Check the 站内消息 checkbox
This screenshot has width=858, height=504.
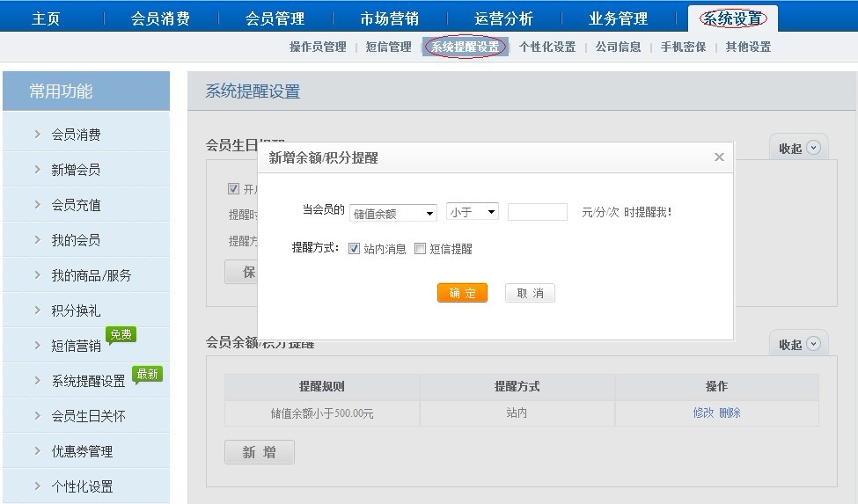pyautogui.click(x=355, y=249)
